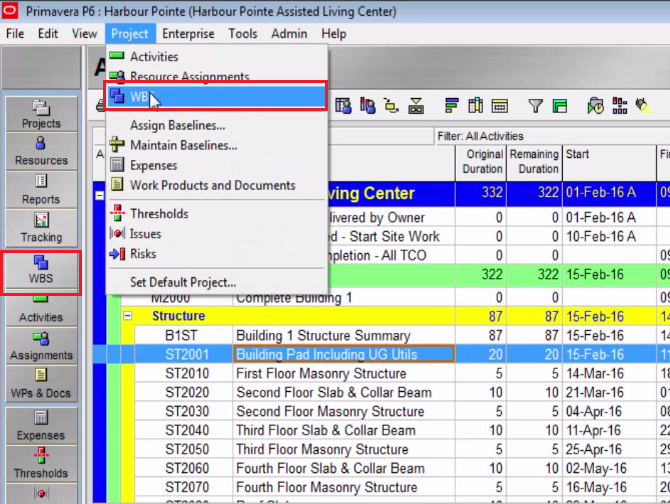Open Reports from the sidebar
Image resolution: width=670 pixels, height=504 pixels.
coord(41,189)
